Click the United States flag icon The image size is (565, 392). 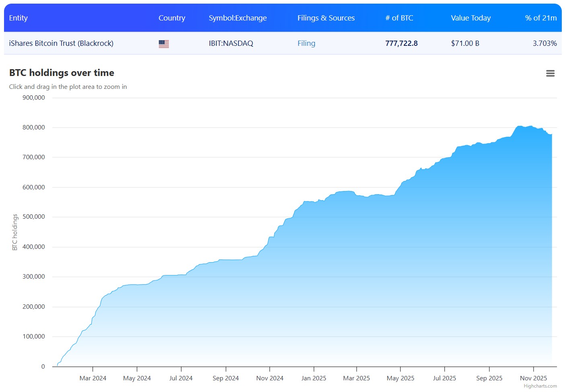coord(164,44)
